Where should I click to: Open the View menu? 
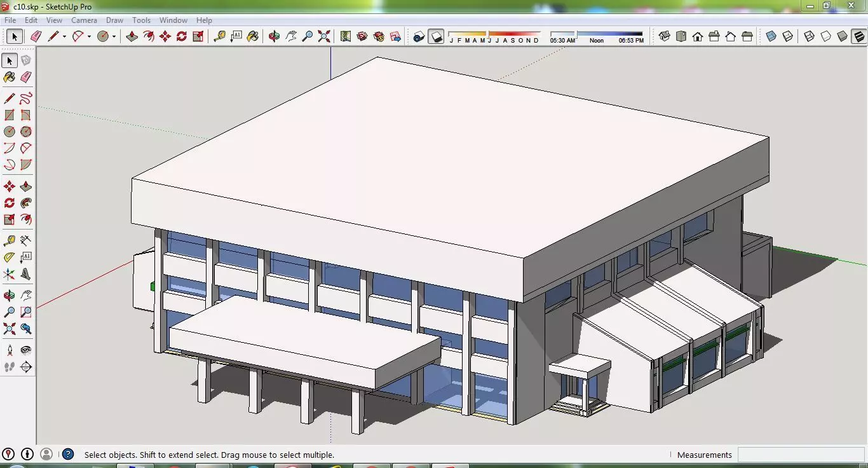[54, 20]
